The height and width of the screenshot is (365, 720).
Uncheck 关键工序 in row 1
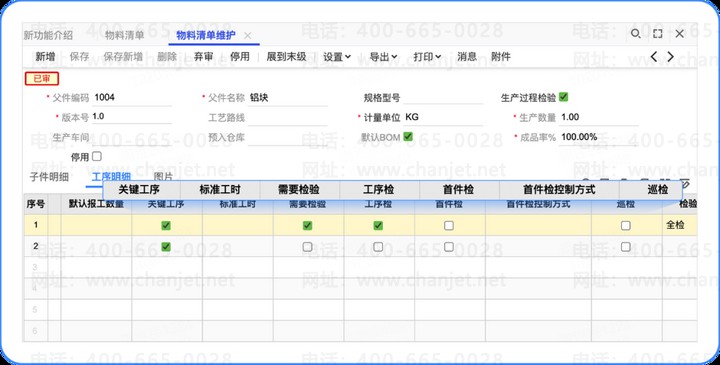(x=166, y=225)
